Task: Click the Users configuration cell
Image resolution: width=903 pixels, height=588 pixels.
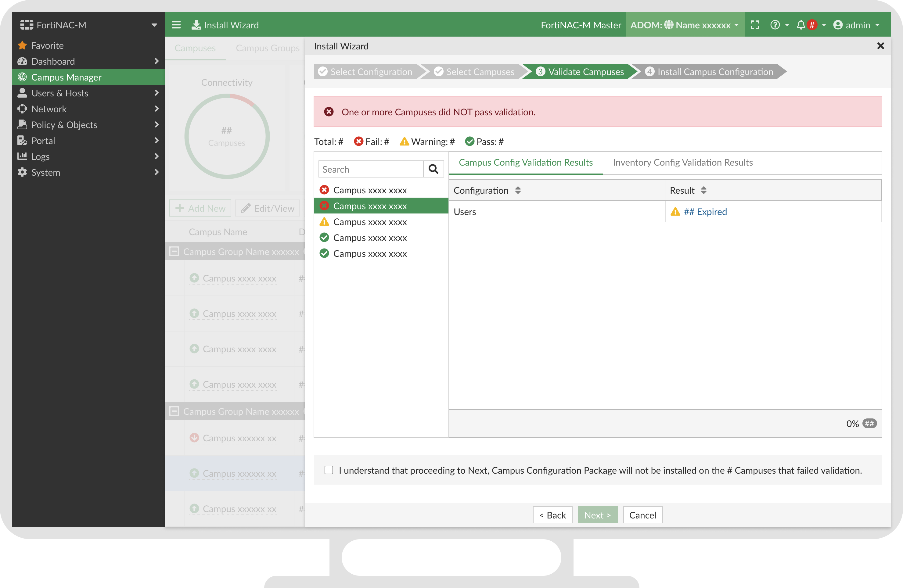Action: pos(557,212)
